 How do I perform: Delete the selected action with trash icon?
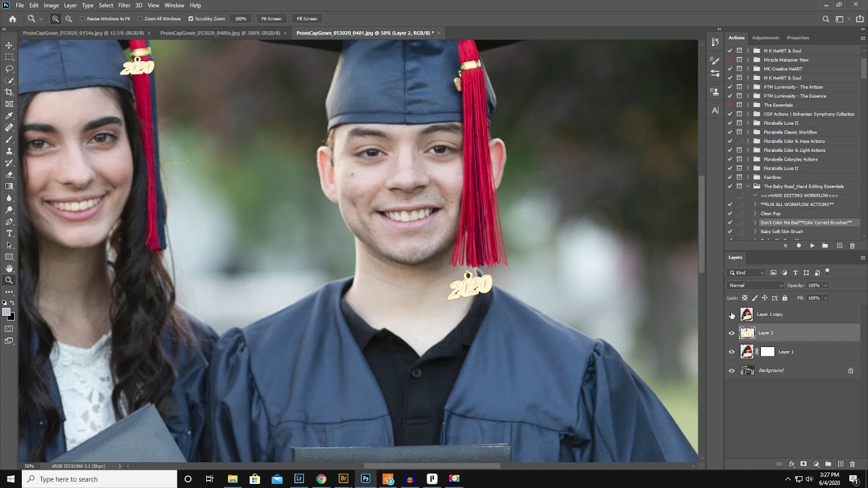click(852, 245)
